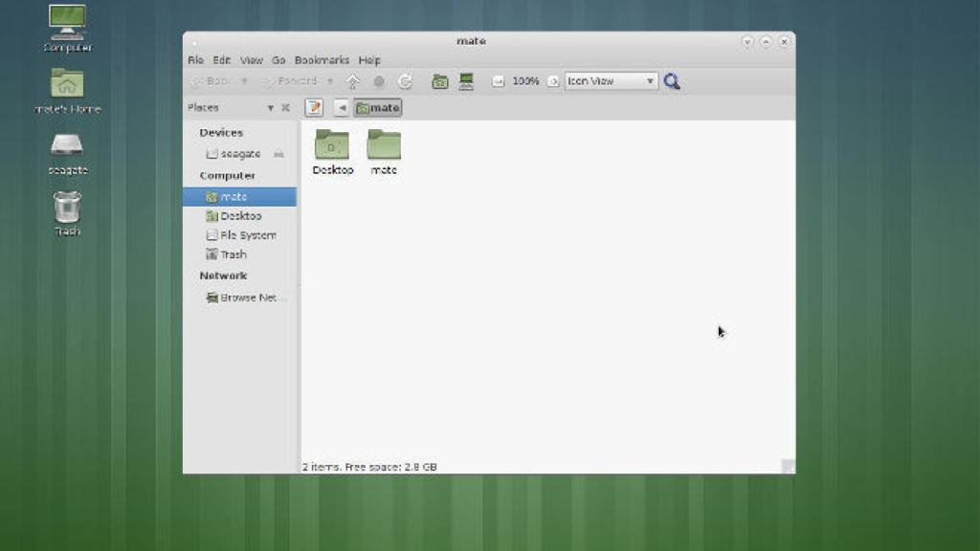The image size is (980, 551).
Task: Click the zoom out button beside 100%
Action: click(x=498, y=82)
